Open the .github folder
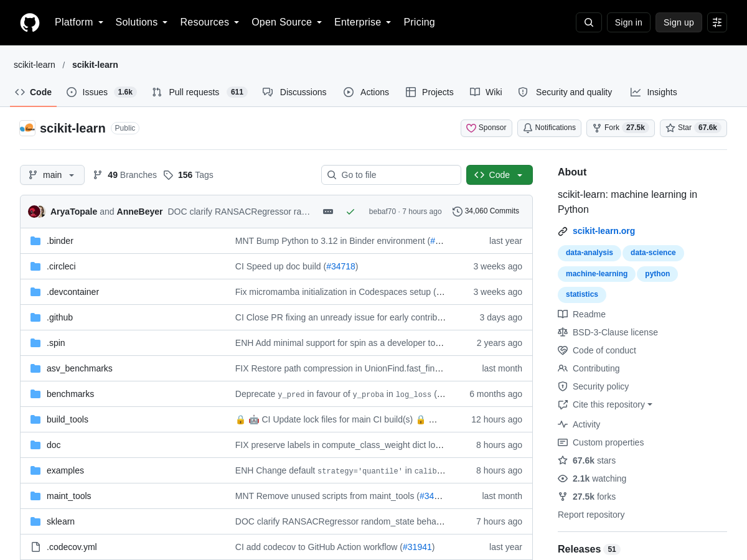Screen dimensions: 747x560 click(x=60, y=317)
